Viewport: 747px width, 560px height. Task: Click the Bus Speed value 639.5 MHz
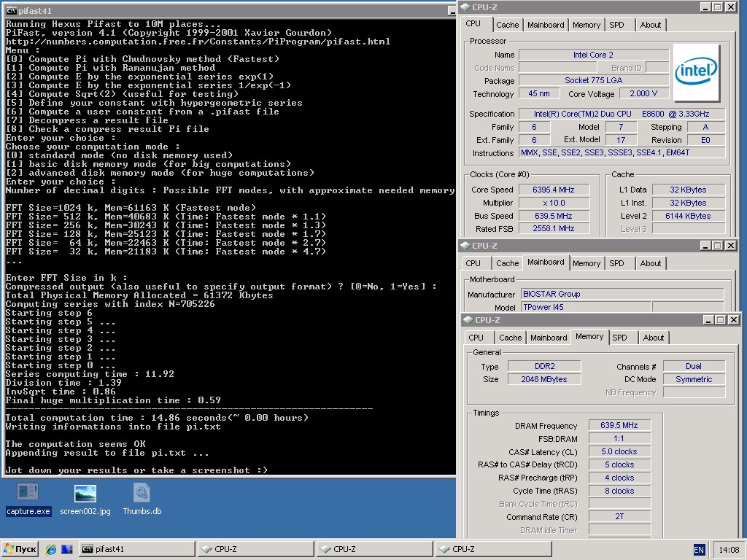tap(554, 216)
